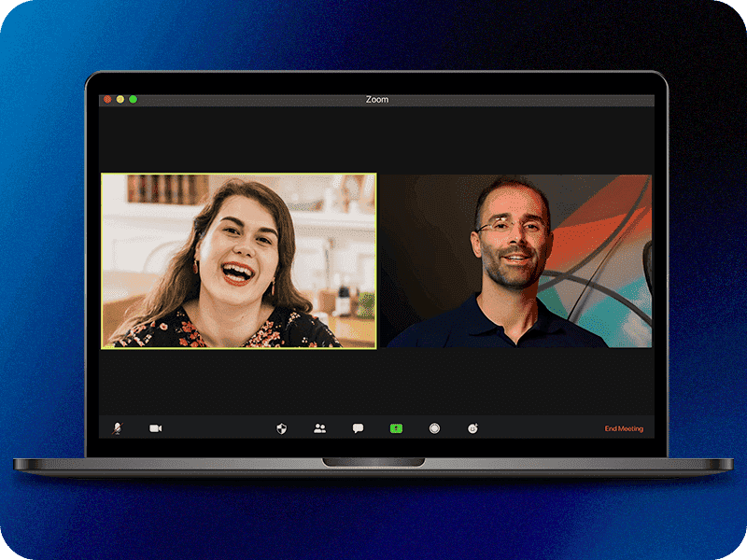This screenshot has width=747, height=560.
Task: Close the Zoom window with red button
Action: click(x=107, y=99)
